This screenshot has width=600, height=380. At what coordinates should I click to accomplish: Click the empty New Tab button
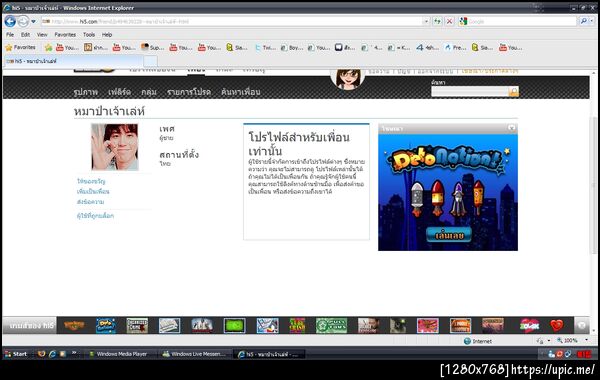(150, 61)
